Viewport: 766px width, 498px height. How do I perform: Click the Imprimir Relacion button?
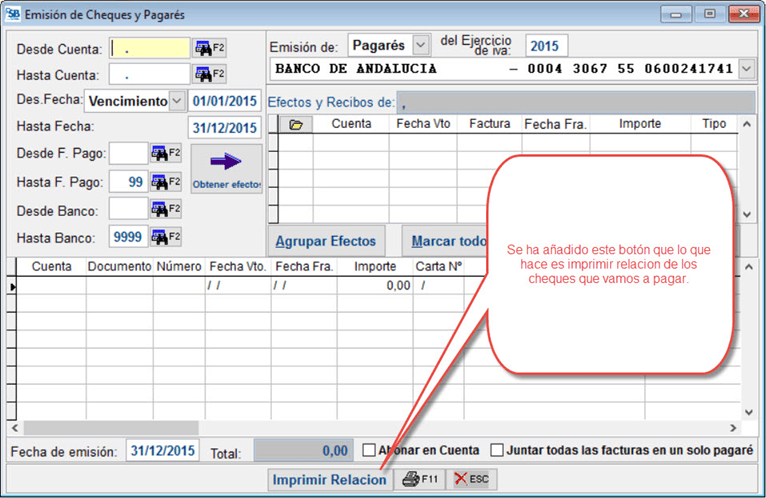pos(330,479)
